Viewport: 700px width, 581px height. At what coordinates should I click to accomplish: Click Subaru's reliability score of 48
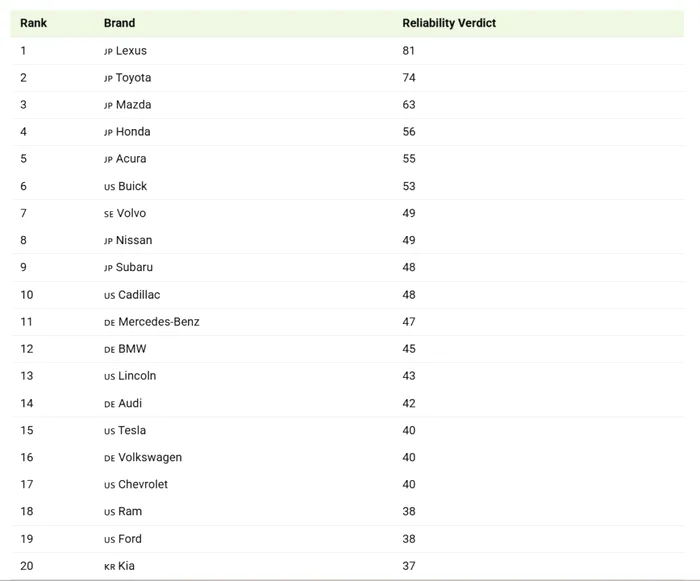pyautogui.click(x=408, y=267)
